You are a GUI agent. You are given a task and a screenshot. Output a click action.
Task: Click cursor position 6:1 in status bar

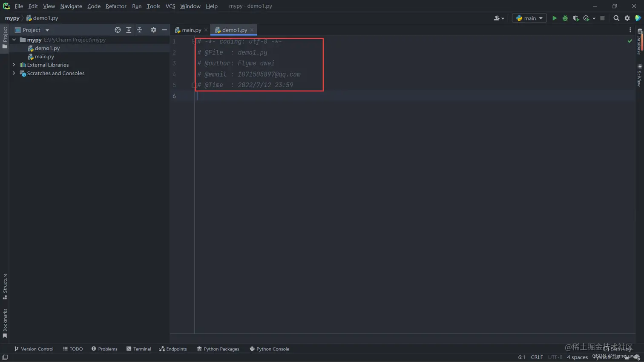[521, 357]
